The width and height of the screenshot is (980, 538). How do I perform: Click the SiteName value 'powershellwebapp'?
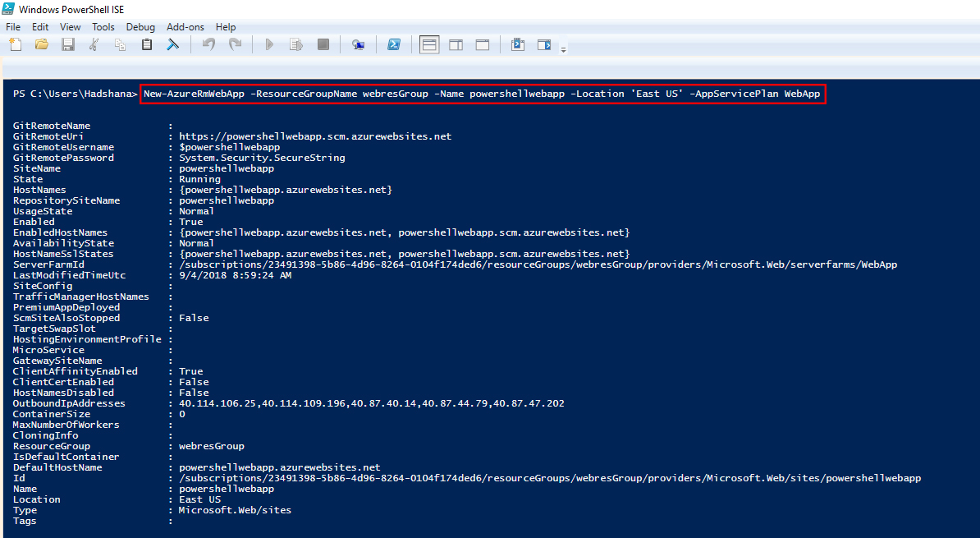coord(227,168)
